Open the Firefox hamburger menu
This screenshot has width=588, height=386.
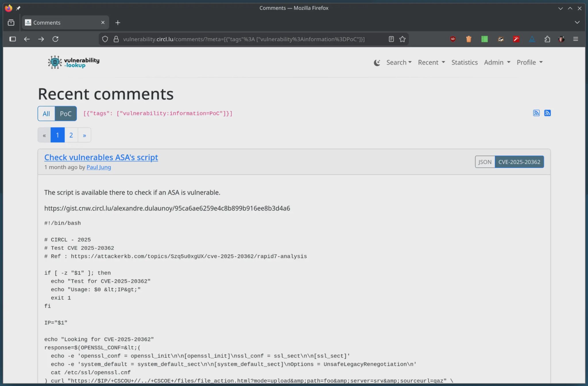pos(575,39)
